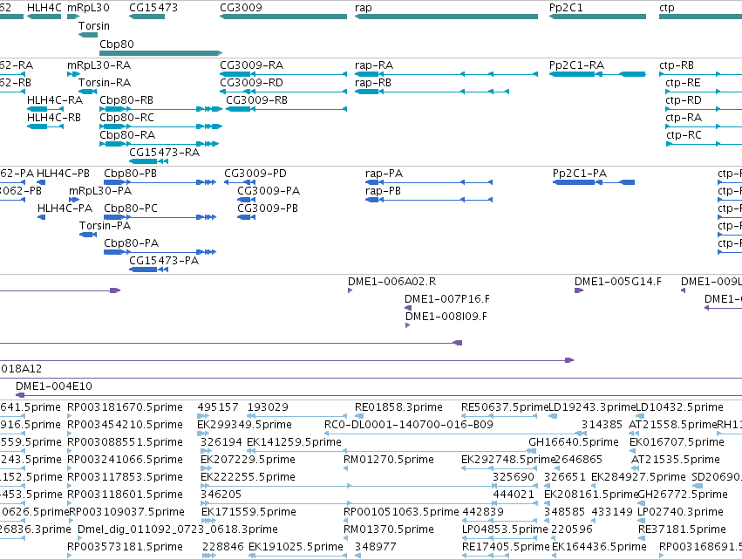The height and width of the screenshot is (560, 742).
Task: Open transcript mRpL30-RA
Action: pos(99,65)
